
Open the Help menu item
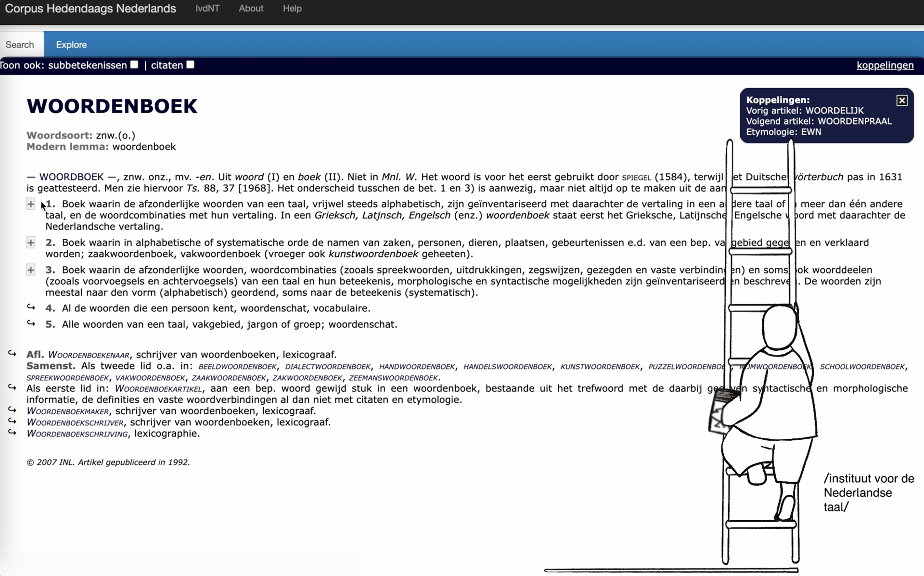(292, 8)
